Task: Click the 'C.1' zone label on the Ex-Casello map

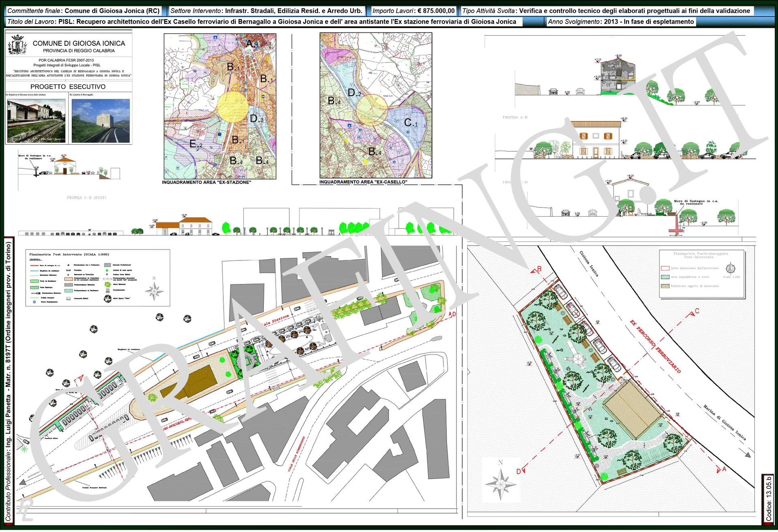Action: pyautogui.click(x=410, y=123)
